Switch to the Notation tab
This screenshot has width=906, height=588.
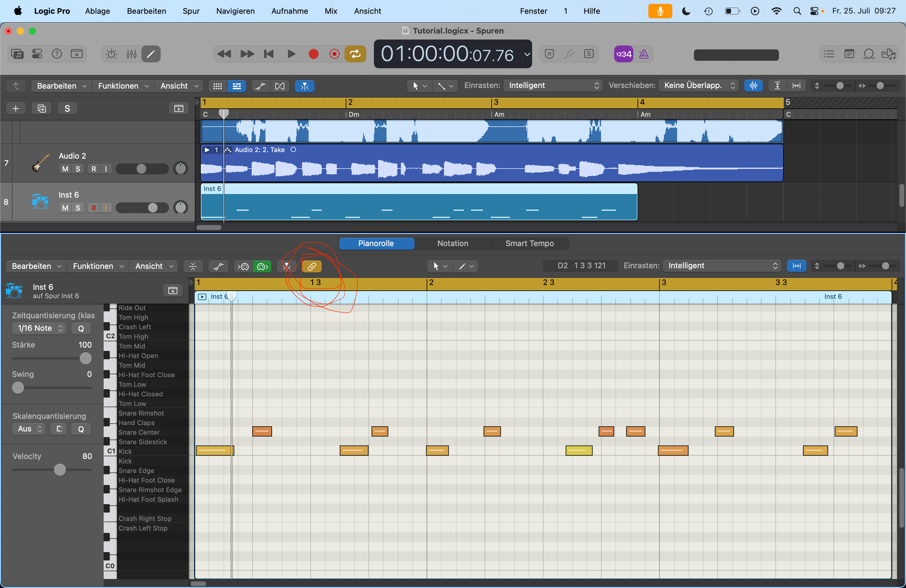point(453,243)
